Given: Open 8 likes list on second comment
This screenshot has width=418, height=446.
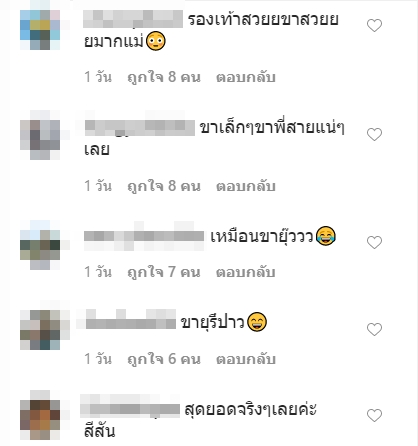Looking at the screenshot, I should pos(164,186).
